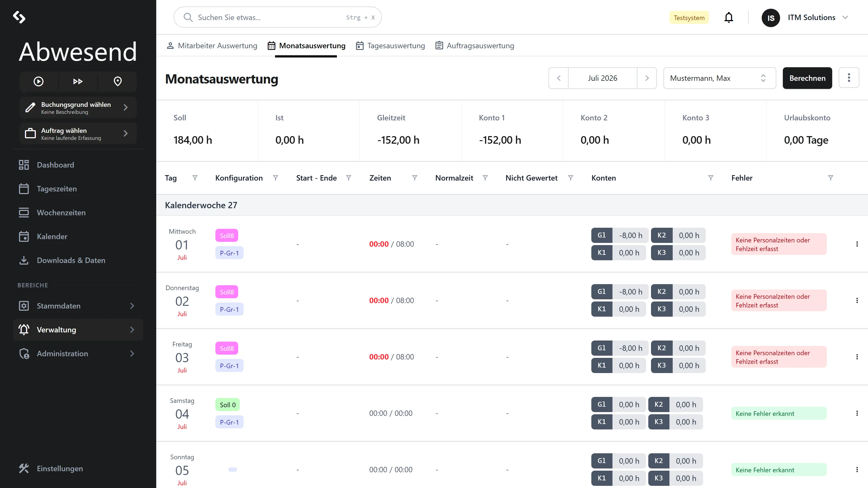Open row menu for Mittwoch 01 Juli
The width and height of the screenshot is (868, 488).
857,244
